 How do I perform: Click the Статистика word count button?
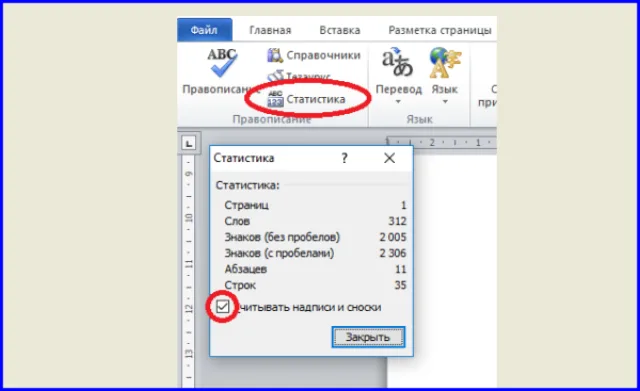point(306,99)
